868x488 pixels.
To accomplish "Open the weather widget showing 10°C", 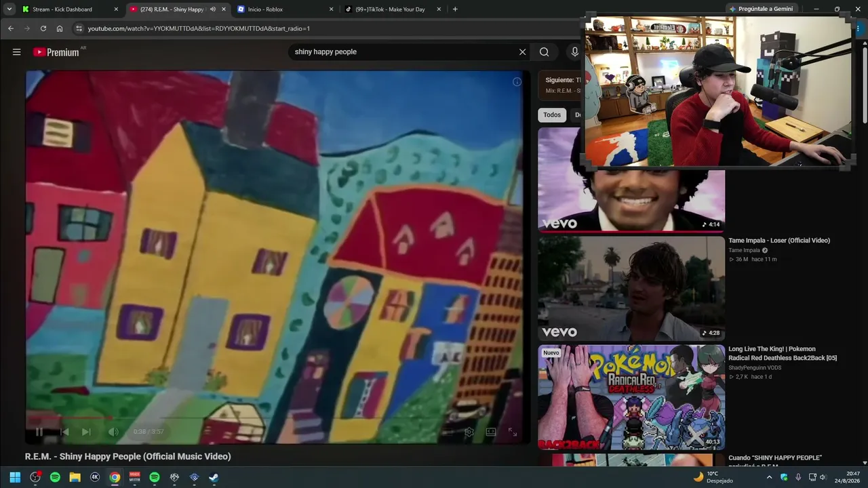I will click(713, 477).
